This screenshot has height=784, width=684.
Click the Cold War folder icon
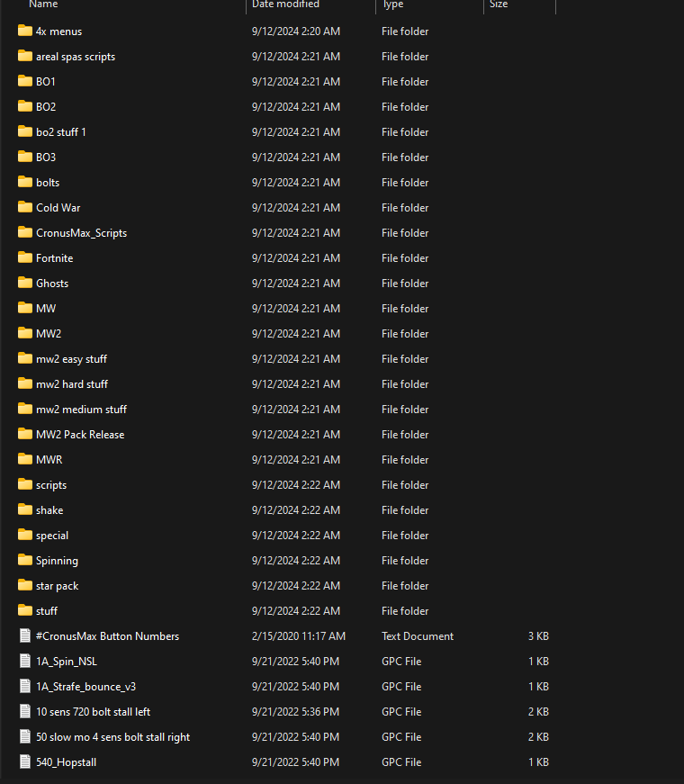coord(25,207)
